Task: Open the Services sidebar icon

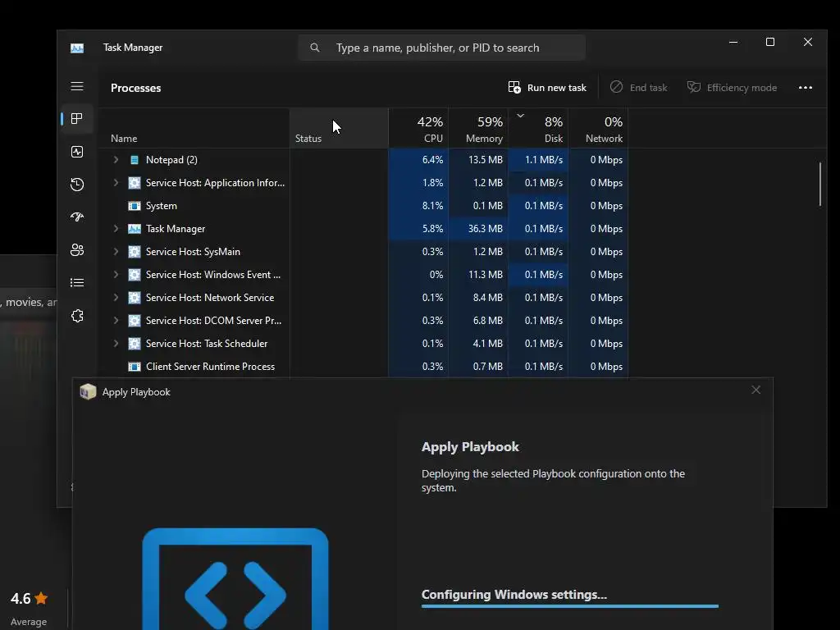Action: (x=77, y=316)
